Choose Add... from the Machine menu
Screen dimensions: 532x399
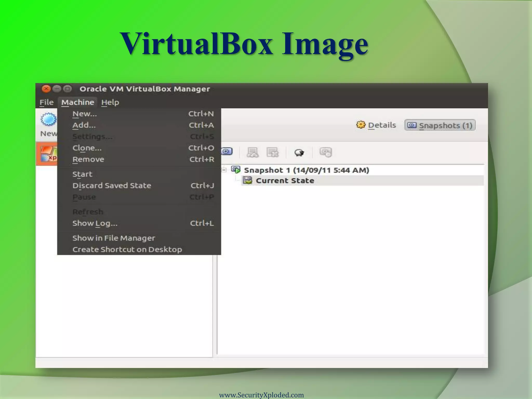[139, 125]
